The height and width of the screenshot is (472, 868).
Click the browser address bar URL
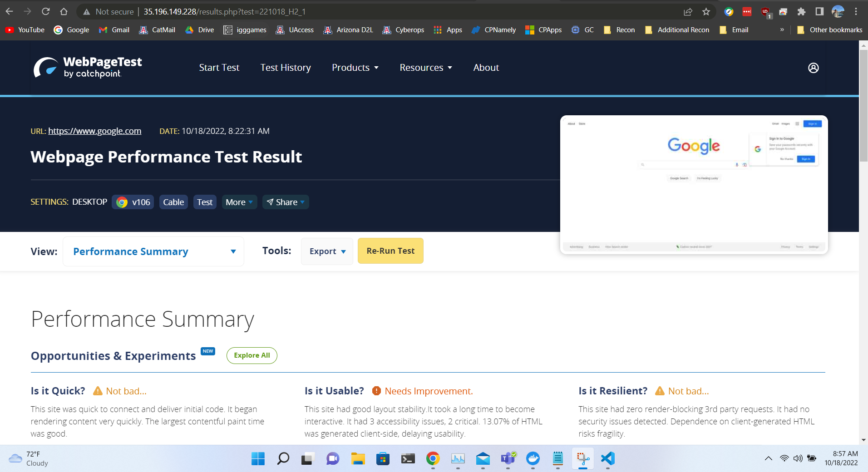coord(224,12)
